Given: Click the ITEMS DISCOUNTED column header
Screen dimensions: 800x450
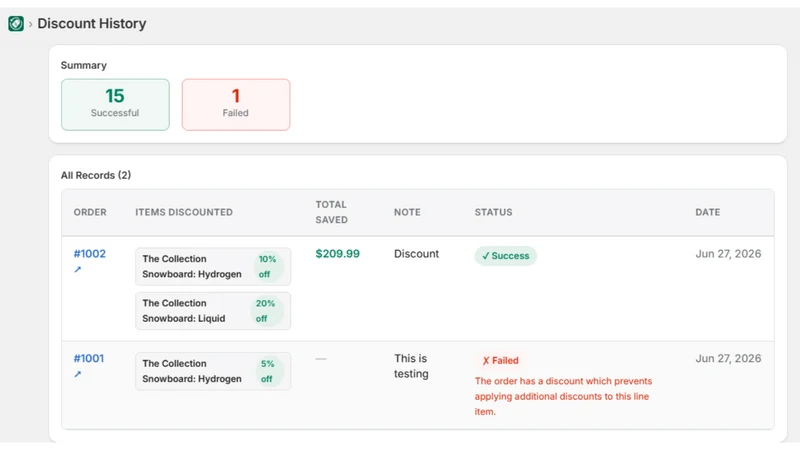Looking at the screenshot, I should pos(184,212).
